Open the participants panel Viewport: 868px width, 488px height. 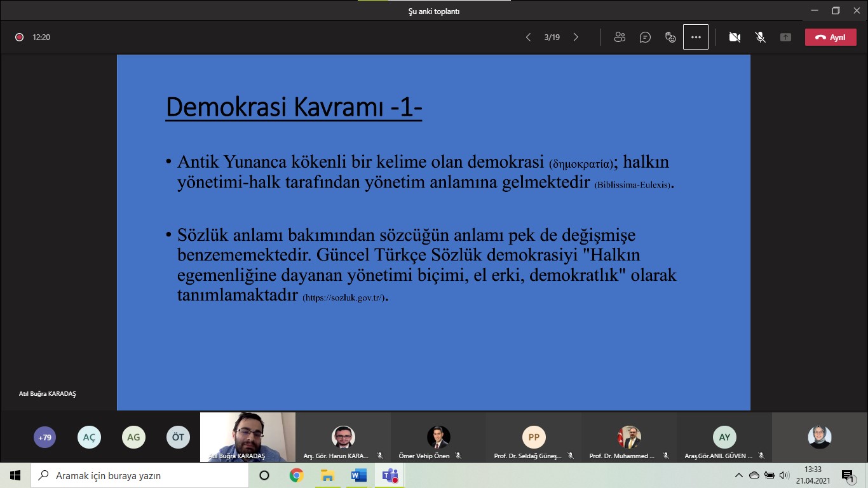pyautogui.click(x=620, y=37)
